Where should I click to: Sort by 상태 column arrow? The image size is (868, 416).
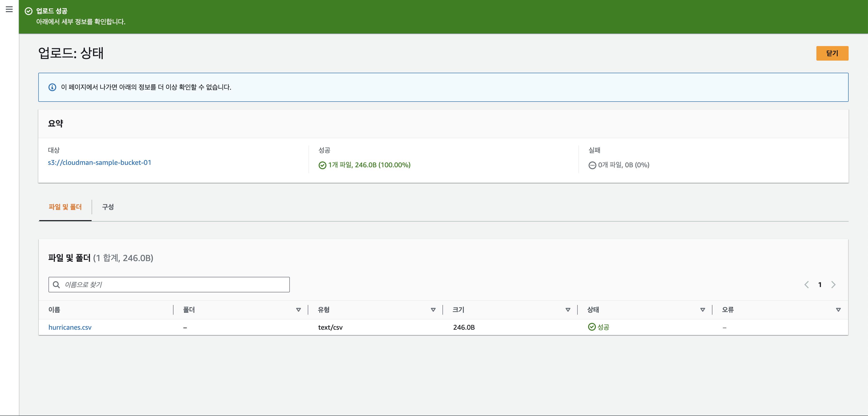pos(702,310)
